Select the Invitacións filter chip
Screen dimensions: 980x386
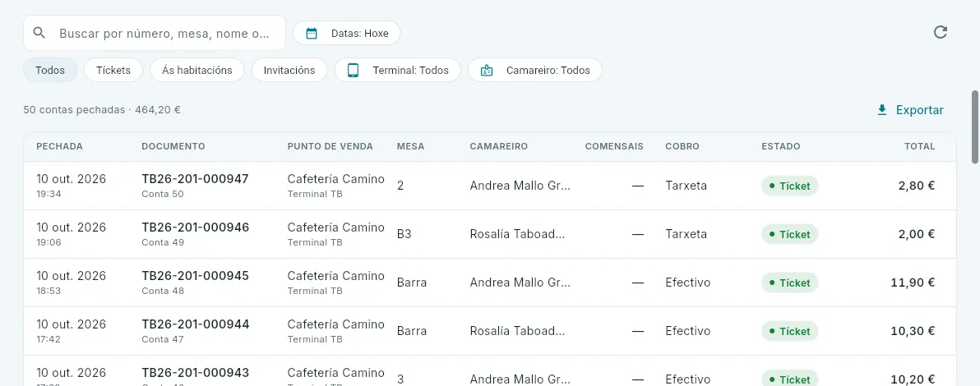coord(289,70)
